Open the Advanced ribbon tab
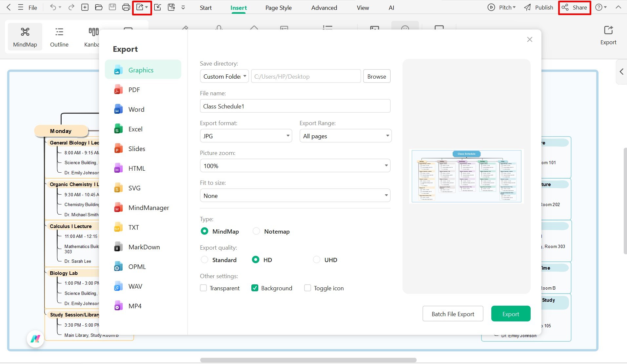Screen dimensions: 627x364 click(x=324, y=8)
